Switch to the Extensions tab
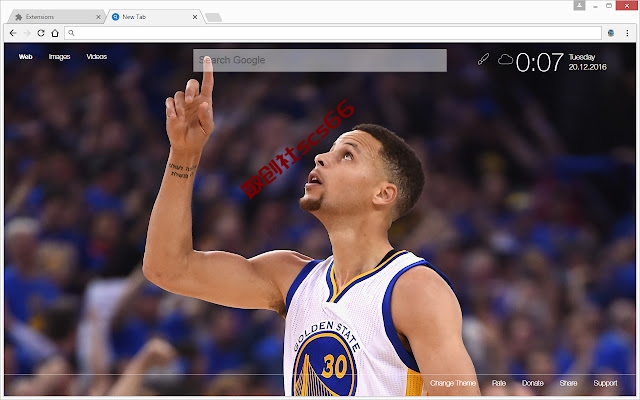This screenshot has height=400, width=640. [55, 17]
